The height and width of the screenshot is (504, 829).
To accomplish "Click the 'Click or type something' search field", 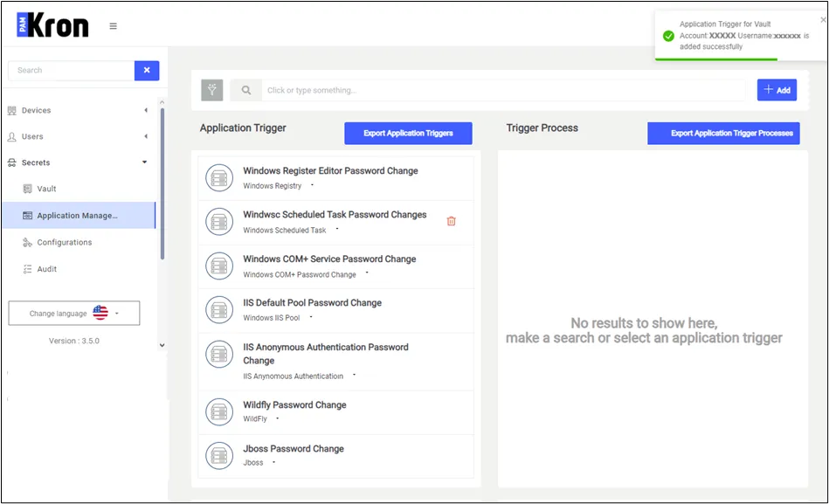I will point(503,91).
